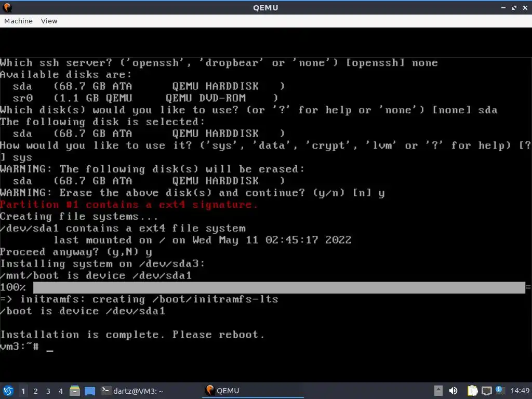Click 'The following disk is selected:' line
The image size is (532, 399).
(x=102, y=122)
